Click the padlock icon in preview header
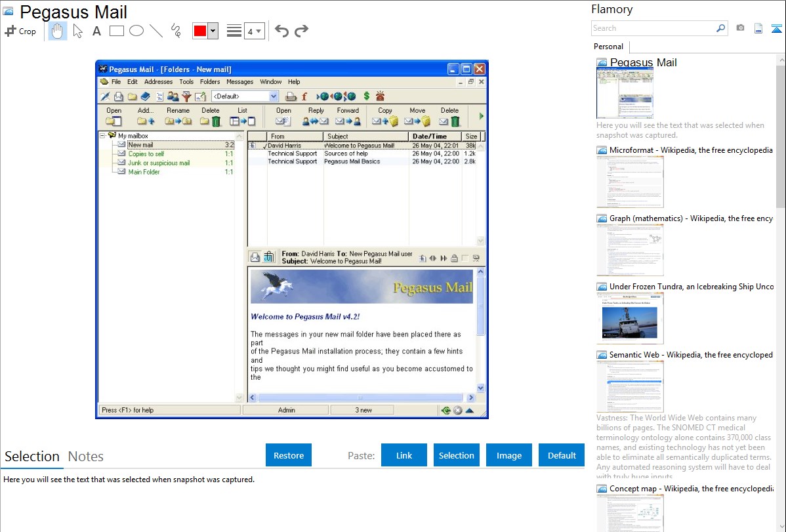786x532 pixels. click(x=454, y=258)
